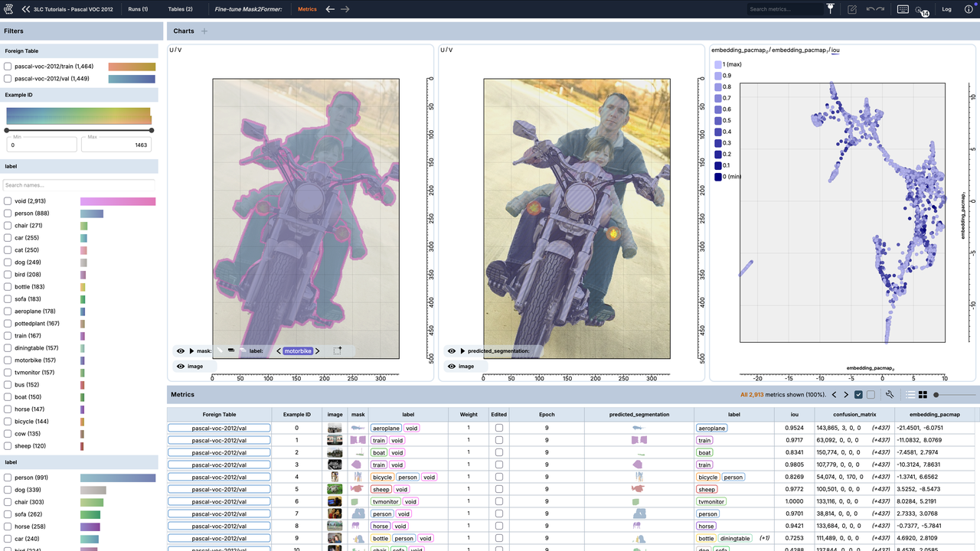Toggle mask layer visibility eye
Viewport: 980px width, 551px height.
pos(181,351)
